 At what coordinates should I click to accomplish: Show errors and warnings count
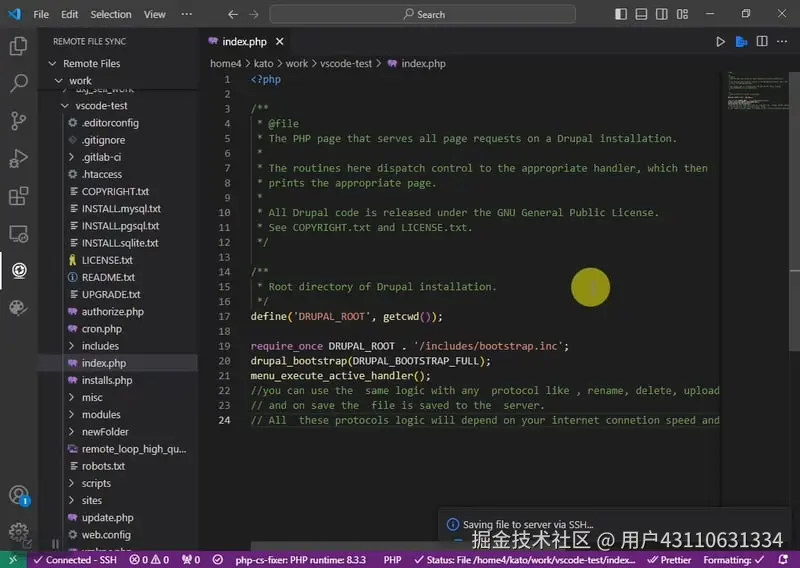point(149,560)
